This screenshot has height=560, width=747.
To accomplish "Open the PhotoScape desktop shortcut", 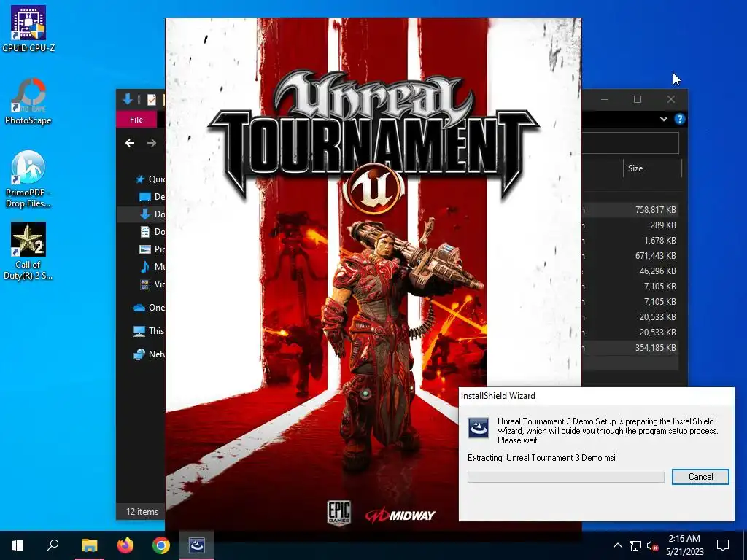I will click(28, 101).
